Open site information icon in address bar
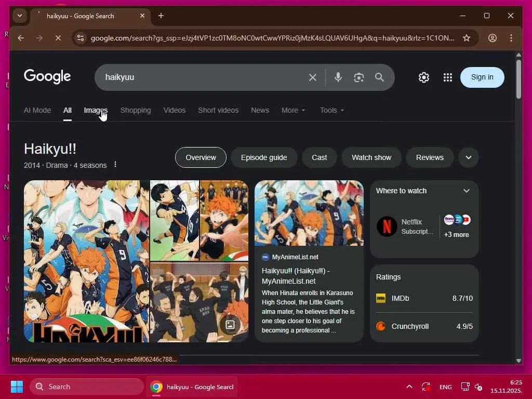The width and height of the screenshot is (532, 399). click(81, 38)
